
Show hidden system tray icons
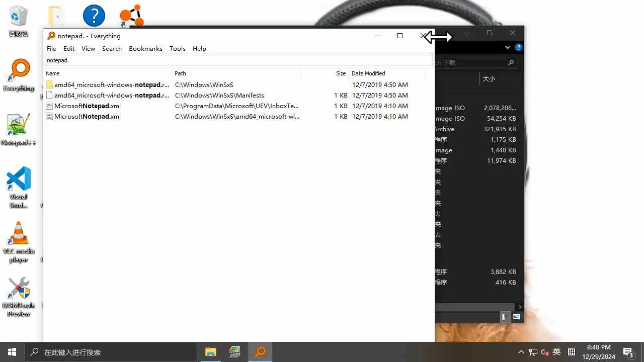(521, 352)
